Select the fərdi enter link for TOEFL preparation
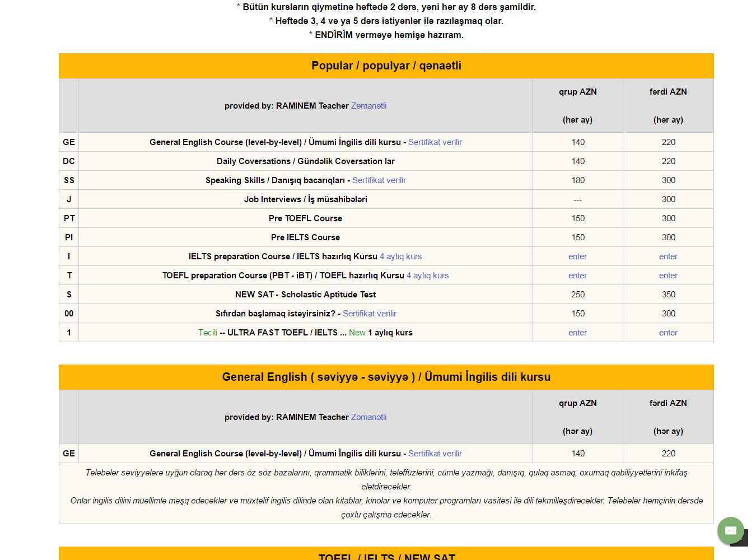Viewport: 756px width, 560px height. (668, 276)
